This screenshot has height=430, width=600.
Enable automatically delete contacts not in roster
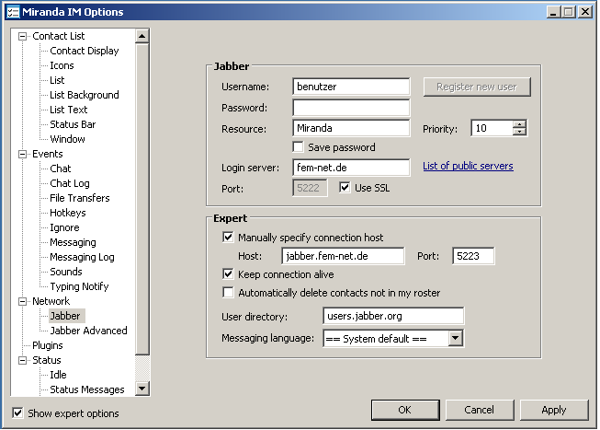coord(228,292)
